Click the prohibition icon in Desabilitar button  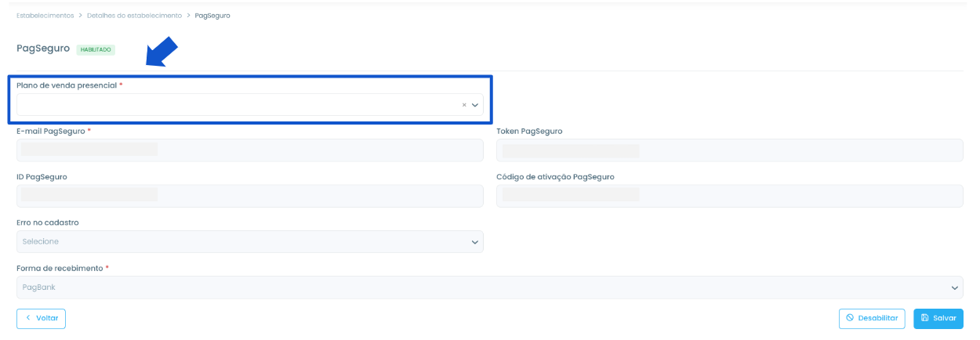pos(850,318)
